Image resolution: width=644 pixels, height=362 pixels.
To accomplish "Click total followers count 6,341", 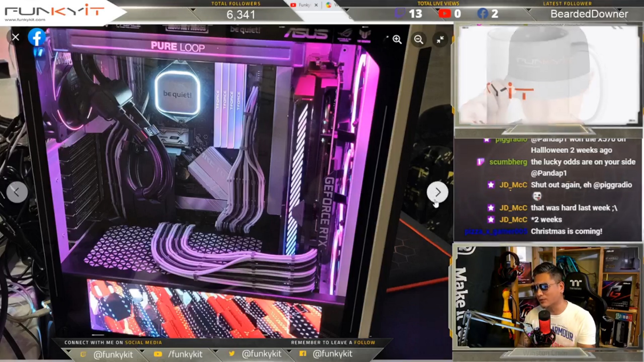I will pos(241,14).
